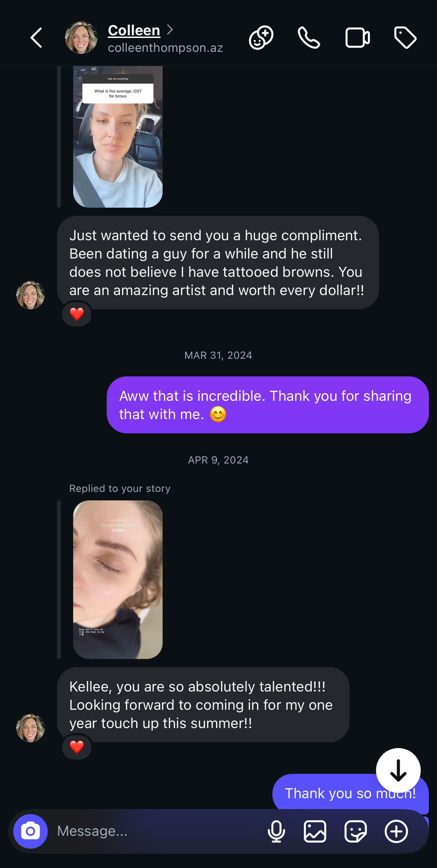Record a voice message with microphone
Screen dimensions: 437x868
(x=276, y=831)
